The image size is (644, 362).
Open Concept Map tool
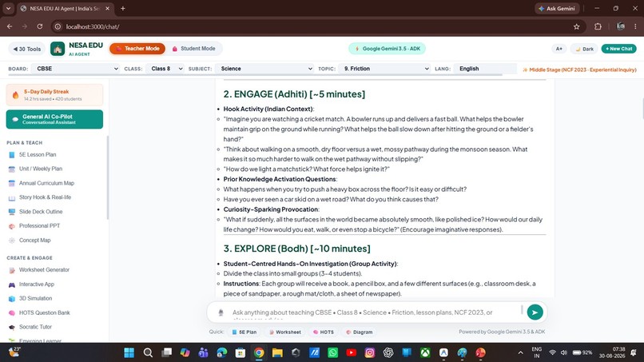(x=34, y=241)
